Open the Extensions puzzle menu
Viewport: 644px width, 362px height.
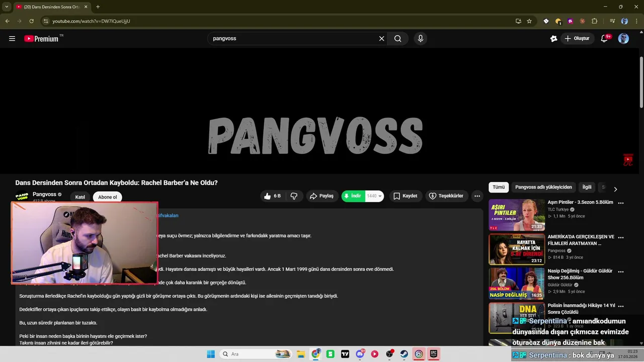tap(594, 21)
